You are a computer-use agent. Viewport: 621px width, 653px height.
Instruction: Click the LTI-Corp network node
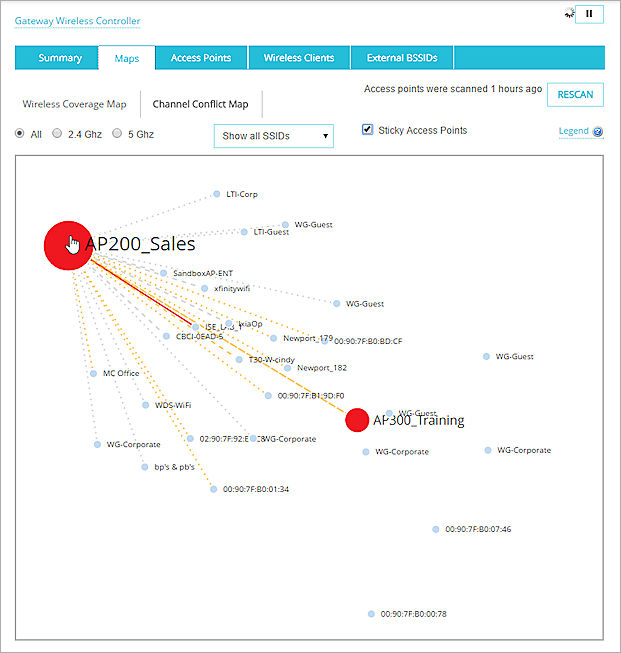tap(216, 194)
